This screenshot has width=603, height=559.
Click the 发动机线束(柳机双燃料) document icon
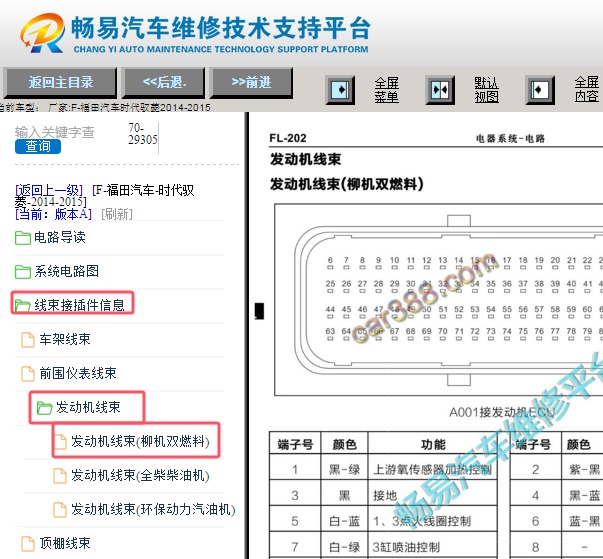click(60, 441)
